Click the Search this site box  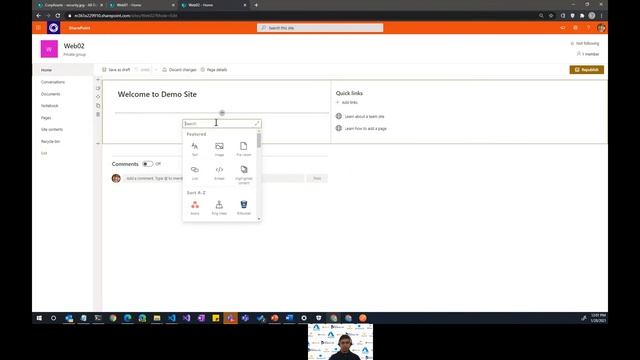(x=320, y=28)
